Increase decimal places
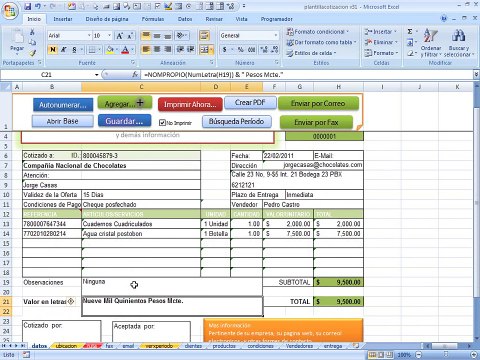The height and width of the screenshot is (360, 480). click(264, 50)
